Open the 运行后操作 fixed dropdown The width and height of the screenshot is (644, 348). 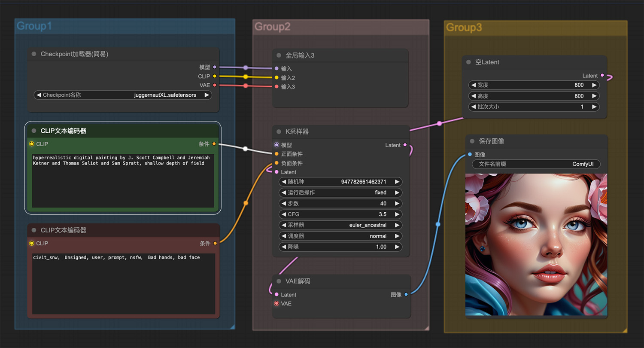click(x=341, y=192)
